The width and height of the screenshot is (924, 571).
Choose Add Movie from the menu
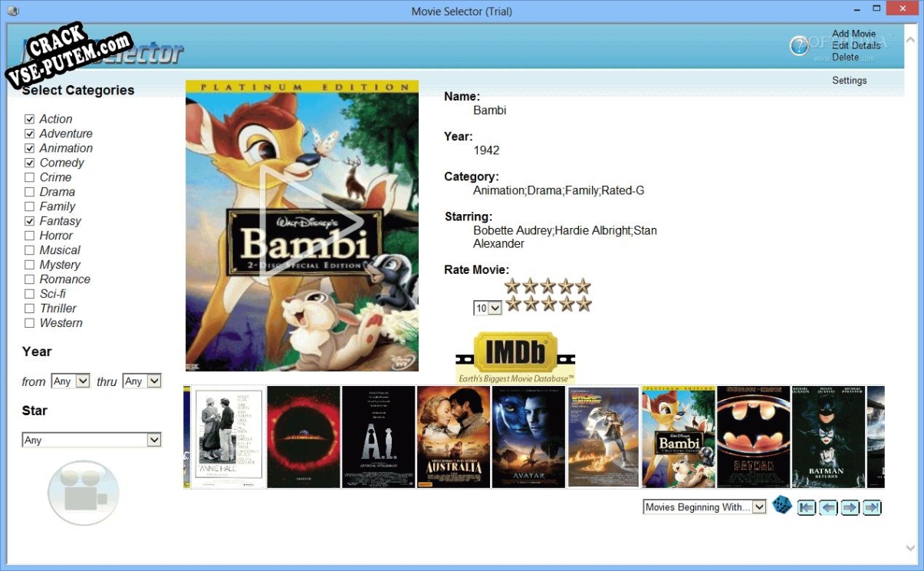[x=853, y=34]
